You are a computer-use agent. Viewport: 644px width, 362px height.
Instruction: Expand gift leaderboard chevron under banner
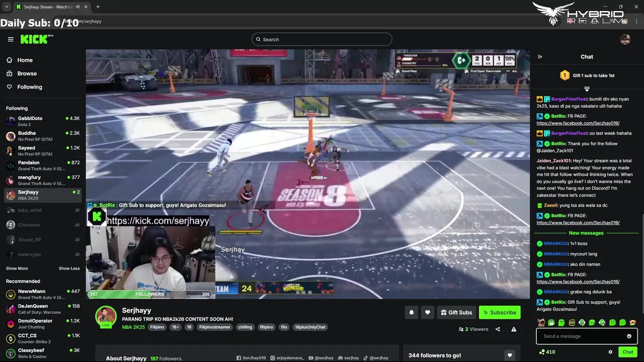[587, 88]
